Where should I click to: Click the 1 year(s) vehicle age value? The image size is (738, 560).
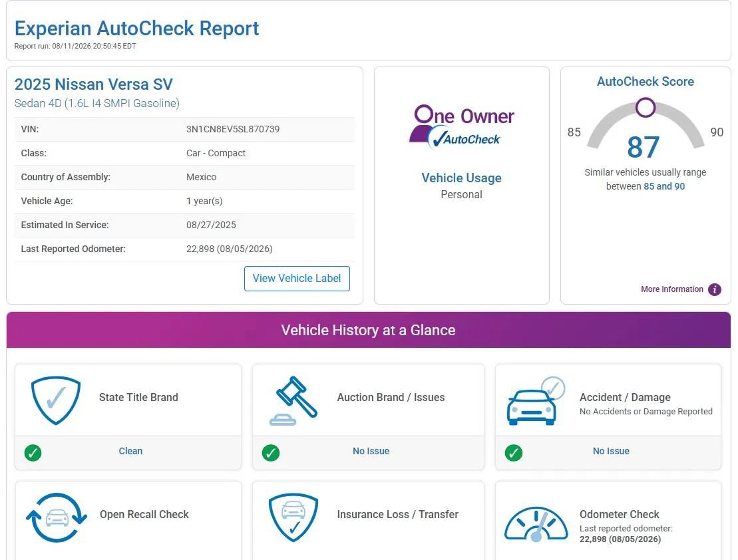pos(204,201)
